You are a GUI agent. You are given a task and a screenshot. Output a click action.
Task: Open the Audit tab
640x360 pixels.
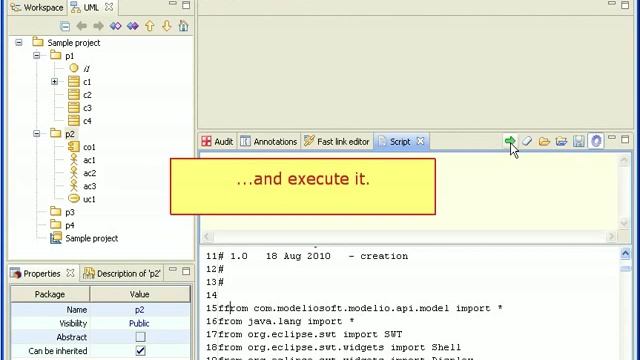tap(218, 142)
